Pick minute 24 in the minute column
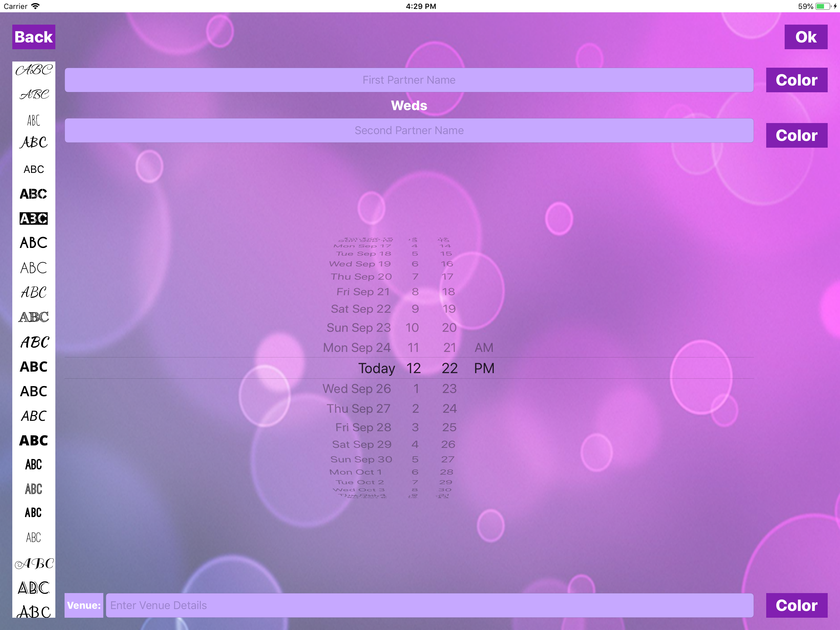Viewport: 840px width, 630px height. [x=450, y=409]
